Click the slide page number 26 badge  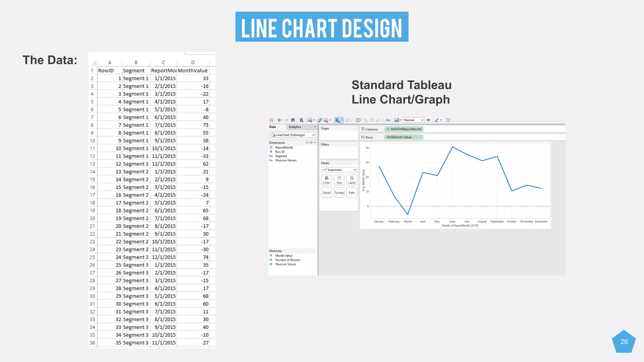coord(624,342)
